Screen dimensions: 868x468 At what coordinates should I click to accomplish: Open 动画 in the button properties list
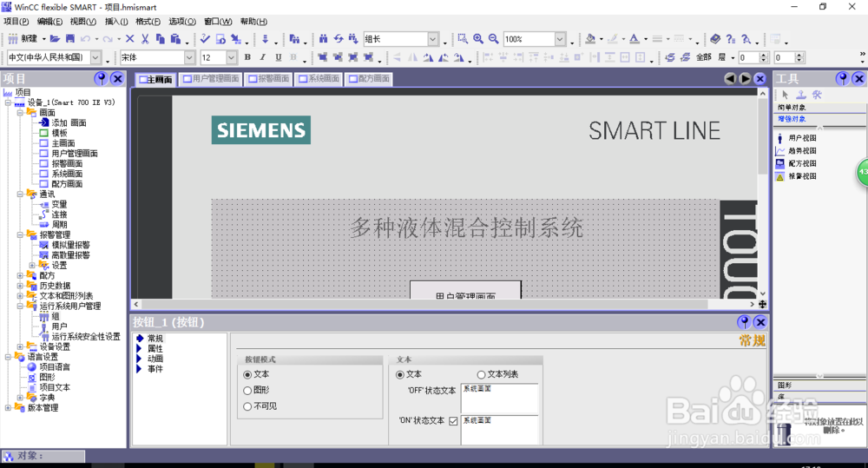(155, 359)
